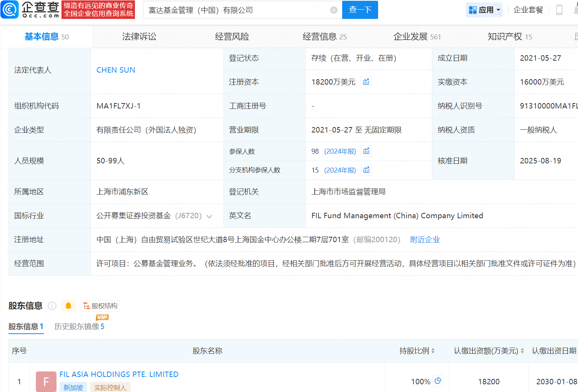Switch to 经营信息 tab
Image resolution: width=578 pixels, height=392 pixels.
[324, 37]
